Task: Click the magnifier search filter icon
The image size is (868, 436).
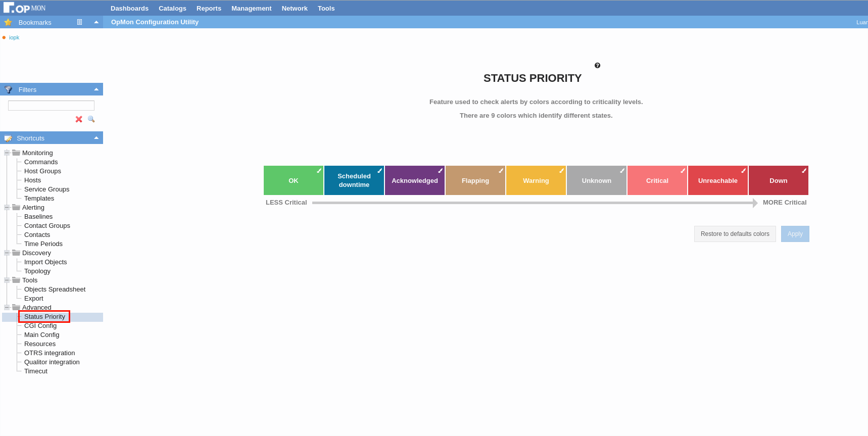Action: [91, 119]
